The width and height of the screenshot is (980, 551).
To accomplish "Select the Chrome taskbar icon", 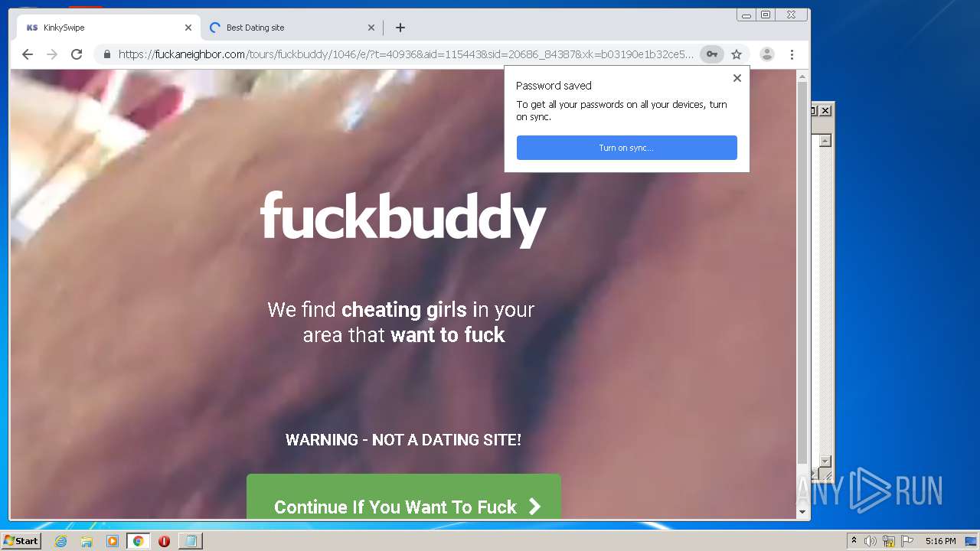I will (x=138, y=541).
